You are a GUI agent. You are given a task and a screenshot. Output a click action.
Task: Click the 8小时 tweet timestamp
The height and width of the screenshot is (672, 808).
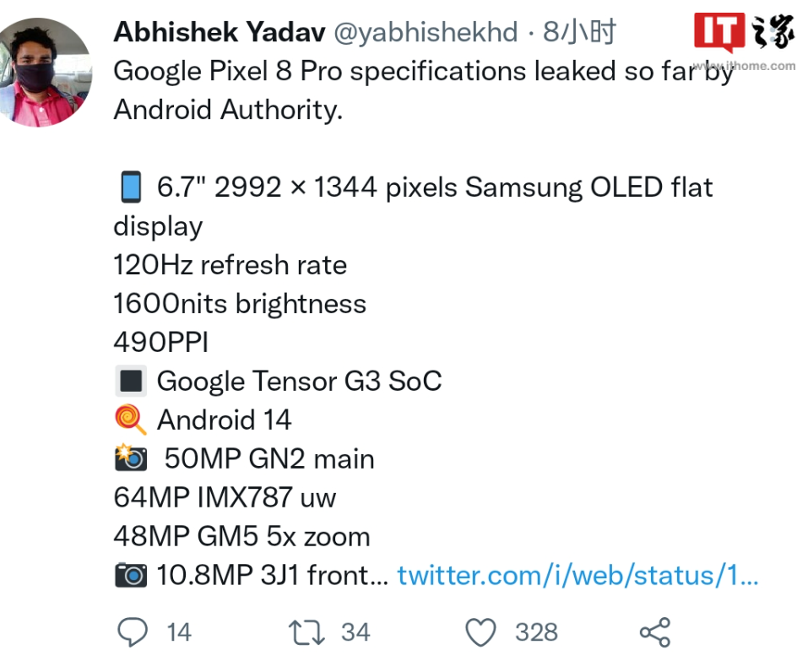click(x=579, y=33)
